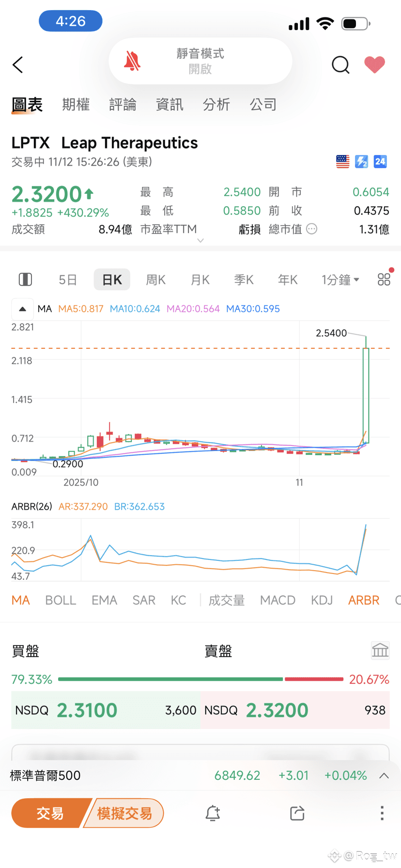The image size is (401, 868).
Task: Tap the bid price 2.3100 row
Action: tap(106, 710)
